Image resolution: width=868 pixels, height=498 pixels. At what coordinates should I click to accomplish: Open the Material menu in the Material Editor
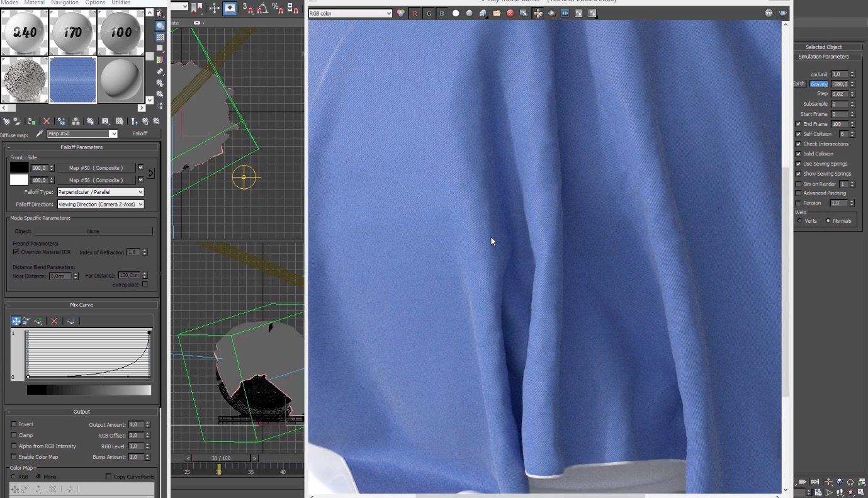pyautogui.click(x=34, y=3)
